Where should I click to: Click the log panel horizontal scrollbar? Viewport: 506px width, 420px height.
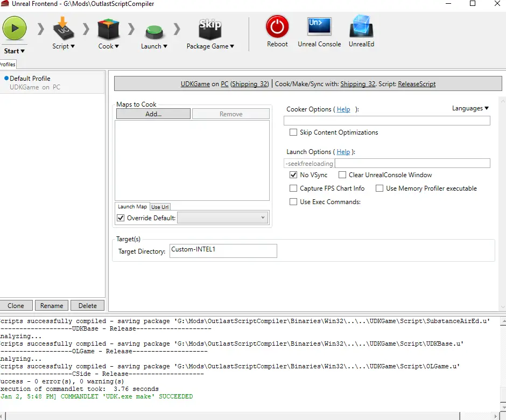(233, 416)
